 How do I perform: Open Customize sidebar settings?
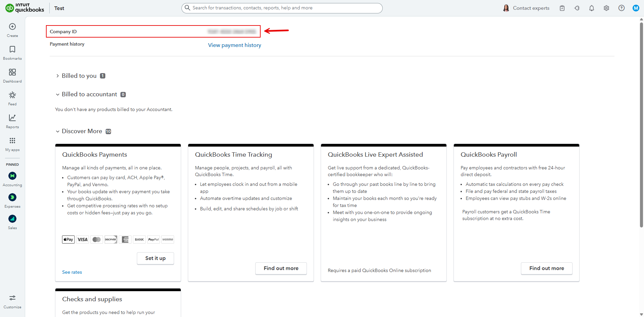(12, 302)
